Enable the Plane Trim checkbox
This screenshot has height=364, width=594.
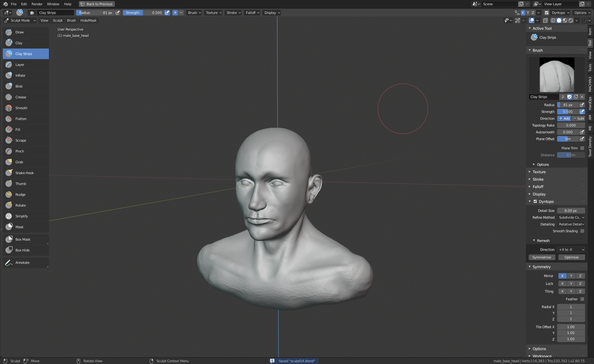click(x=582, y=148)
